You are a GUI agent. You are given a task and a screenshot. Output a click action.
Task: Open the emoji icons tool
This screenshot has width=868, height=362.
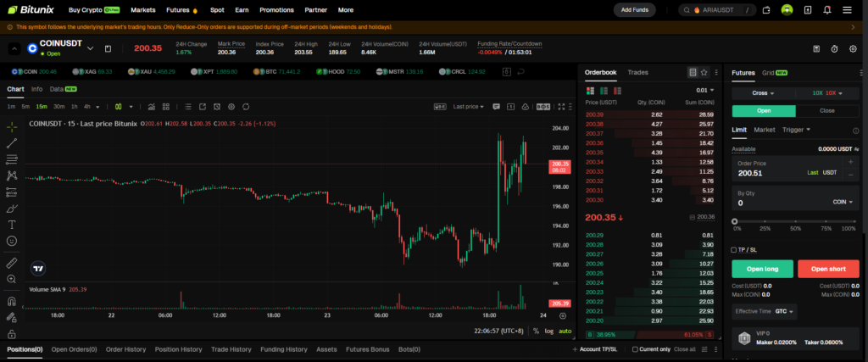coord(11,241)
